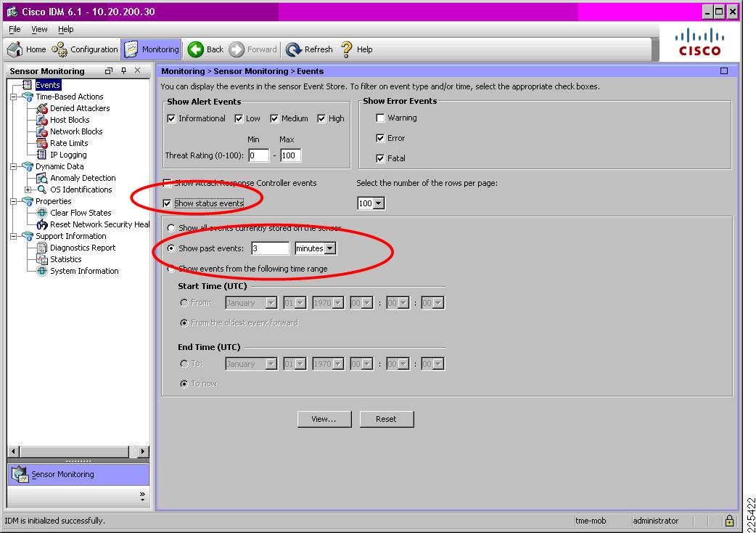Click the Denied Attackers icon

(42, 108)
